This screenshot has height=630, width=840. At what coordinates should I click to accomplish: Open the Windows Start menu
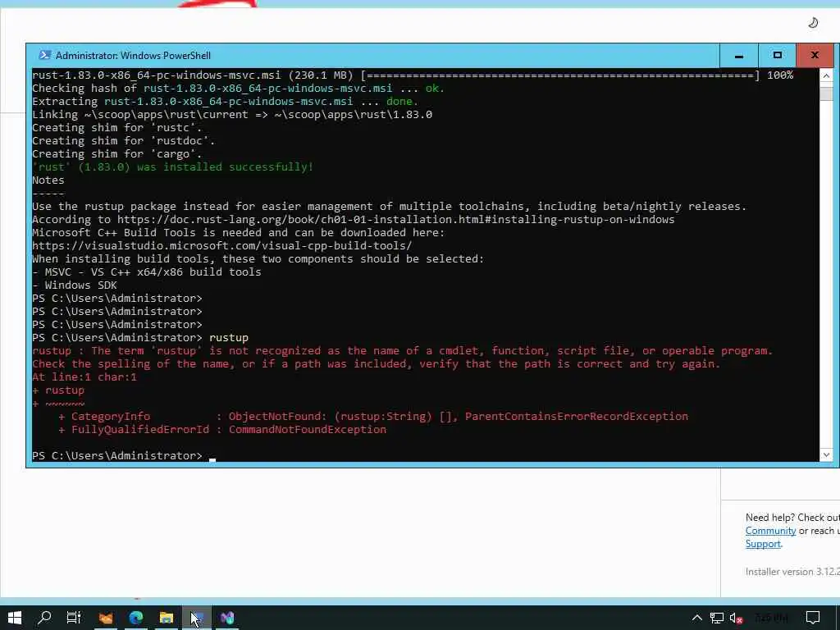[15, 618]
